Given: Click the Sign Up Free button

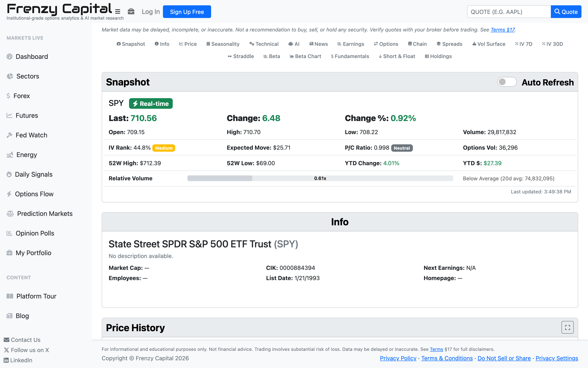Looking at the screenshot, I should [187, 12].
